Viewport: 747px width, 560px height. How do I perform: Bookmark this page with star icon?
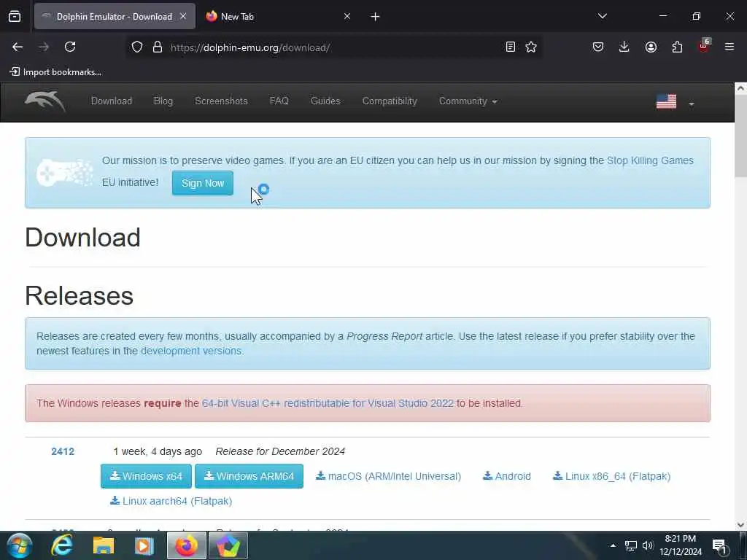coord(531,47)
